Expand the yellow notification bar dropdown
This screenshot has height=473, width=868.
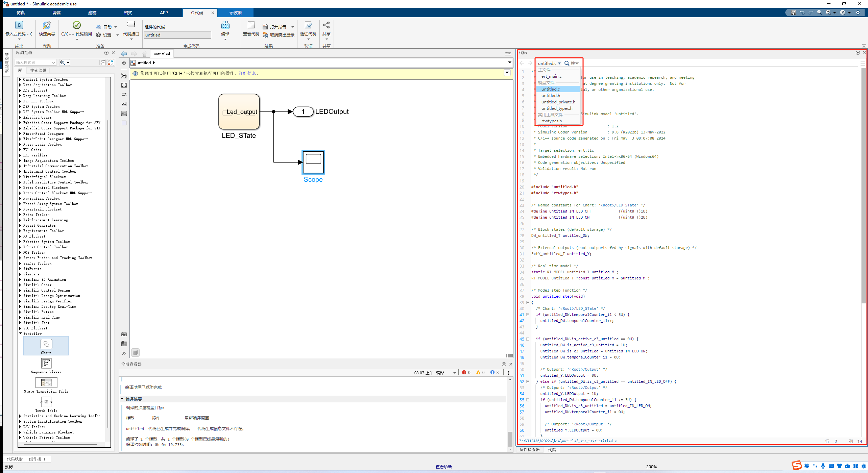507,73
